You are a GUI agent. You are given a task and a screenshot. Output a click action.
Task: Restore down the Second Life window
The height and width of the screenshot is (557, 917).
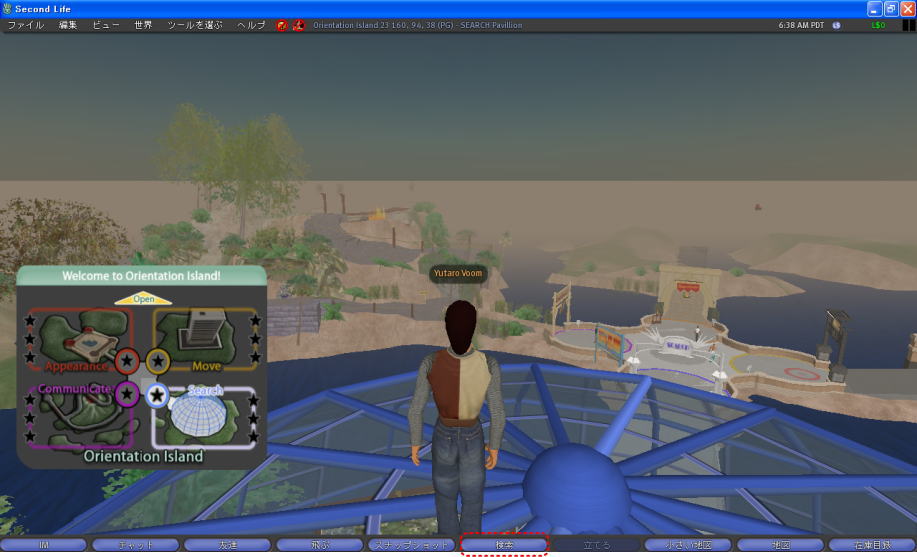[x=891, y=9]
